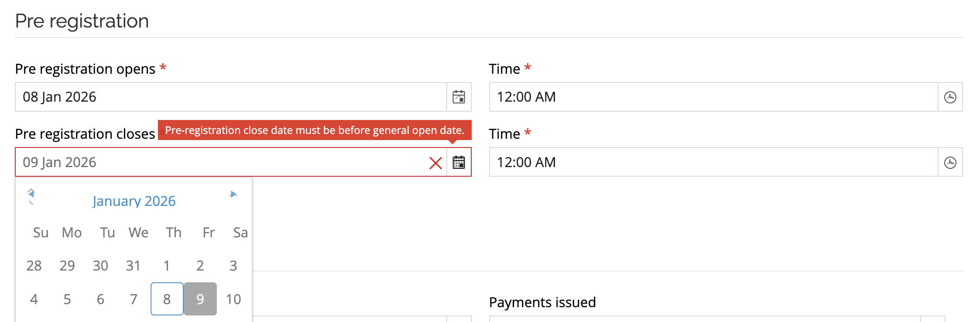Go to previous month in calendar

[x=31, y=194]
